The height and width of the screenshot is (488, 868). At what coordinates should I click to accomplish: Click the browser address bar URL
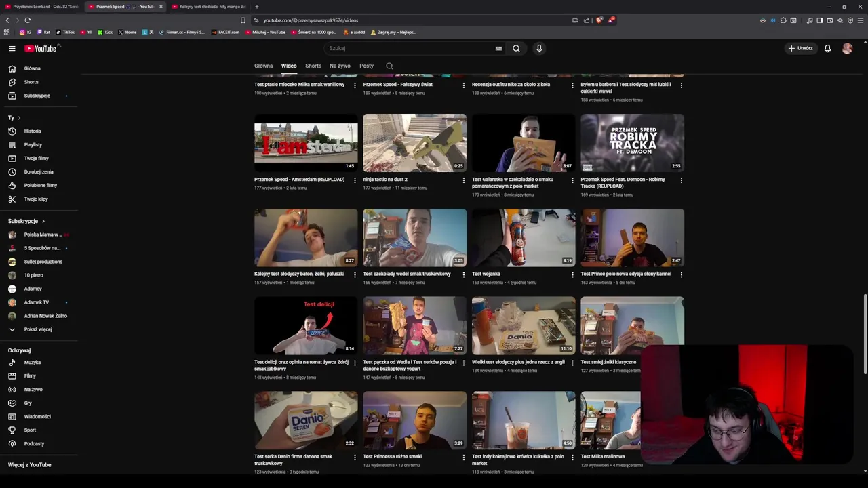311,20
